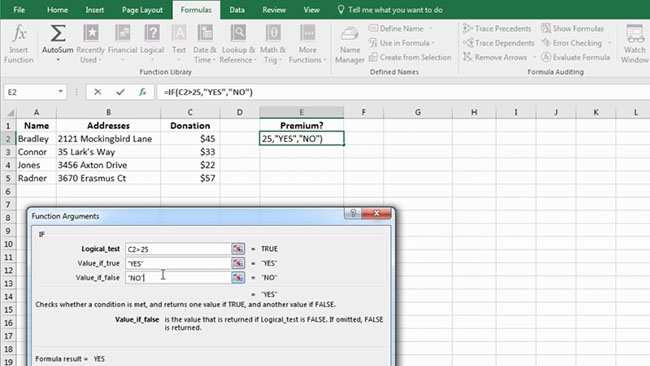Open the Logical functions icon
This screenshot has width=650, height=366.
pyautogui.click(x=152, y=33)
